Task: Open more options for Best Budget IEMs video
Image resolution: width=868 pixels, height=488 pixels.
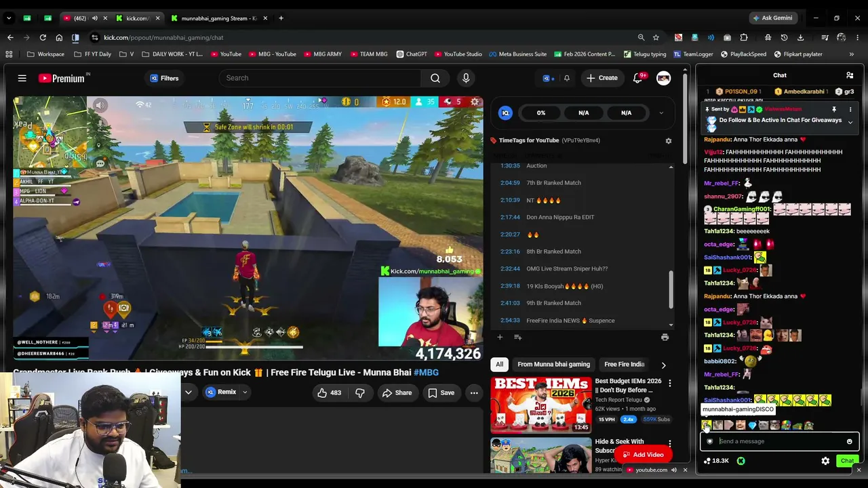Action: 669,383
